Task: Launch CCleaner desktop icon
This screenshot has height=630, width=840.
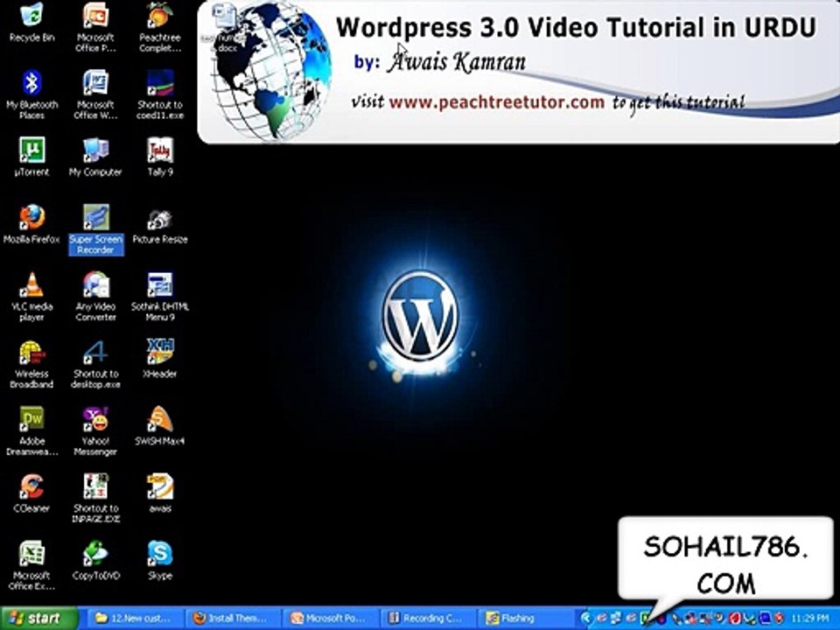Action: pos(31,493)
